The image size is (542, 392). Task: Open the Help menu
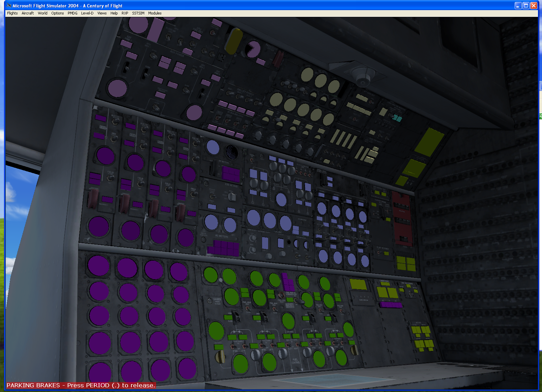pyautogui.click(x=114, y=13)
